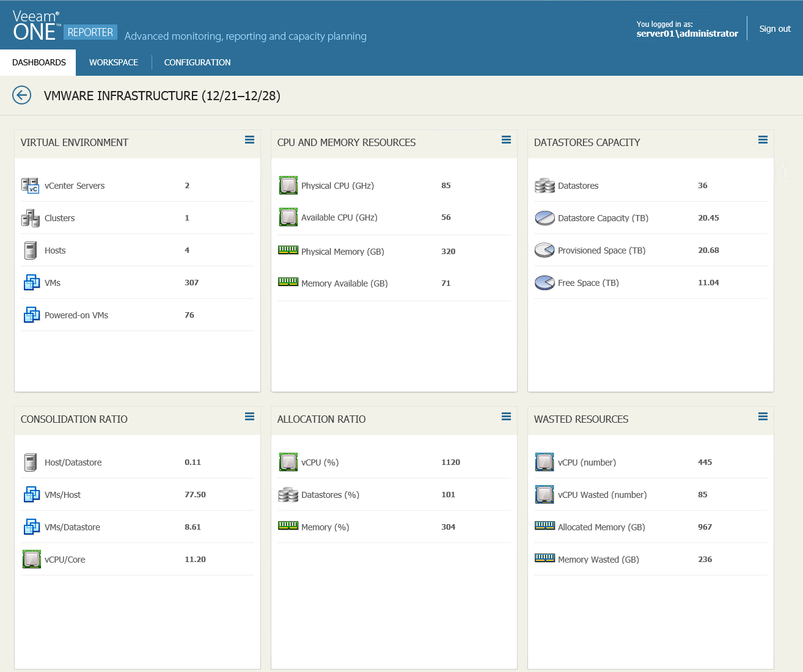Click the Physical CPU chip icon
Image resolution: width=803 pixels, height=672 pixels.
pos(288,185)
